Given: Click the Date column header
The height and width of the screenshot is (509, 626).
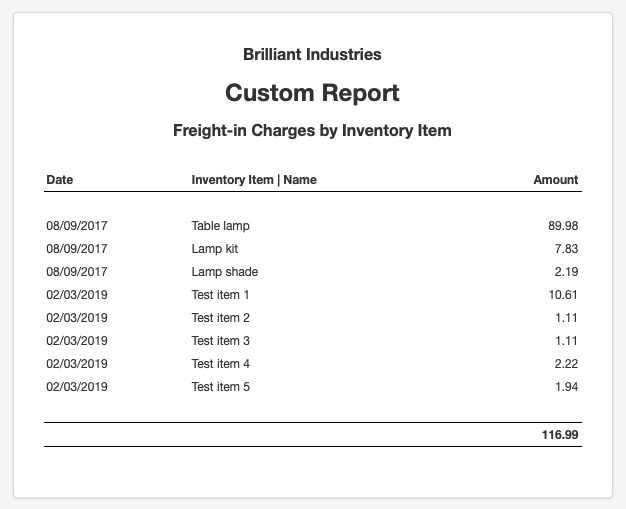Looking at the screenshot, I should (x=59, y=180).
